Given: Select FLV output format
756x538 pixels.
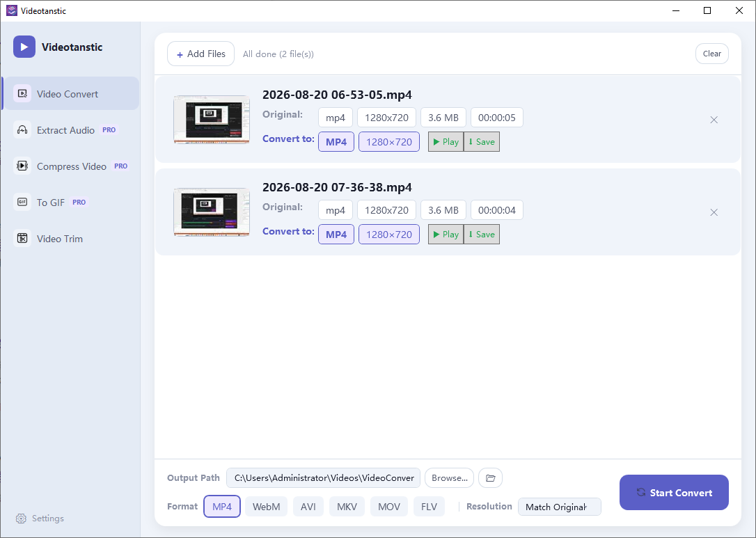Looking at the screenshot, I should pos(429,506).
